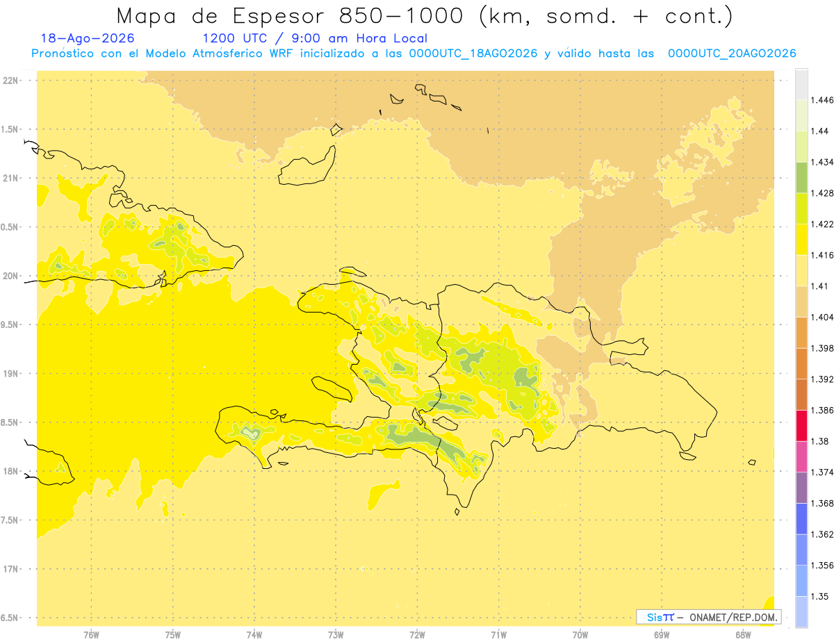Click the 19N latitude label
The width and height of the screenshot is (834, 644).
click(11, 373)
